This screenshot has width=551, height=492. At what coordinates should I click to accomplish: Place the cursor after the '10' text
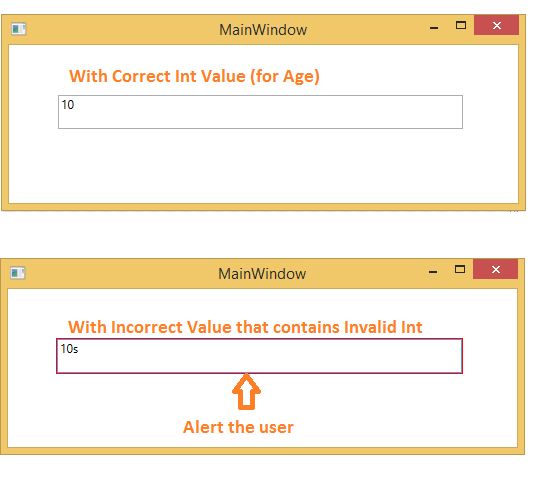point(75,105)
